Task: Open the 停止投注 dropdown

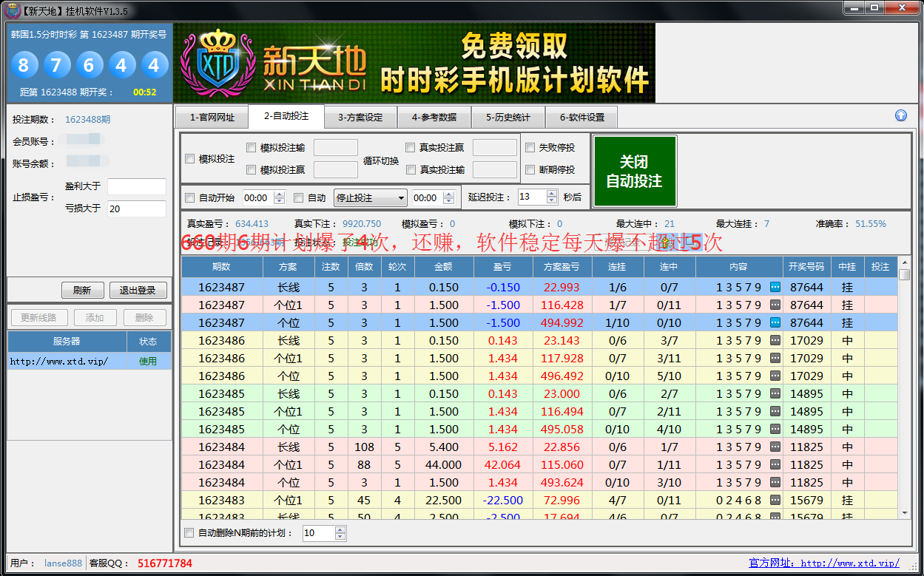Action: pyautogui.click(x=371, y=197)
